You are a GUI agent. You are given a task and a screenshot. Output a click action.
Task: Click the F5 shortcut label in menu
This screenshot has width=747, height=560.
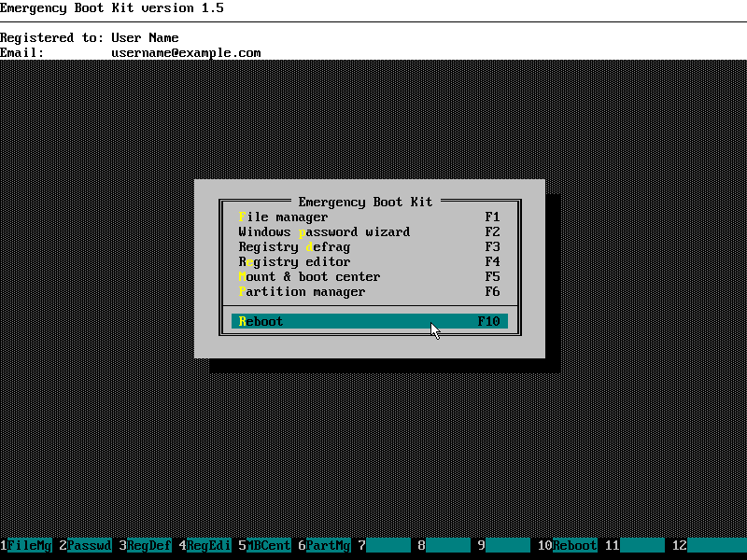(493, 276)
